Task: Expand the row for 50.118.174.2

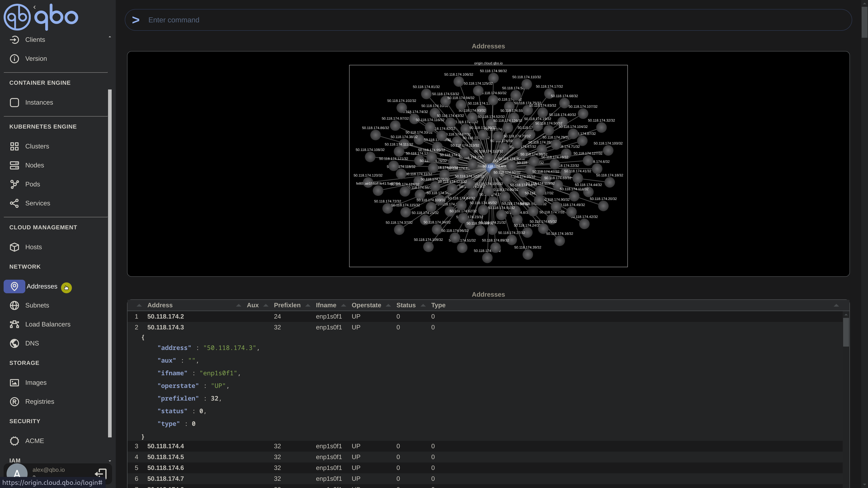Action: point(485,317)
